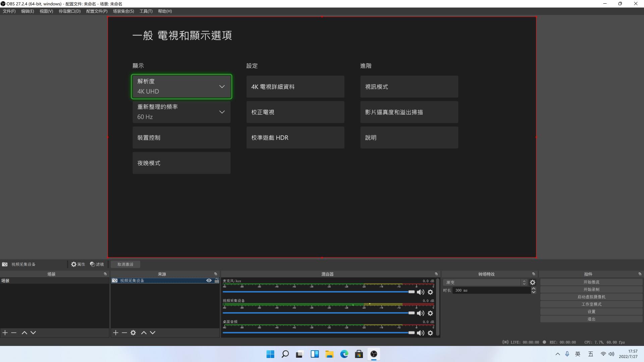Toggle visibility eye of 视频采集设备 source
Image resolution: width=644 pixels, height=362 pixels.
209,281
